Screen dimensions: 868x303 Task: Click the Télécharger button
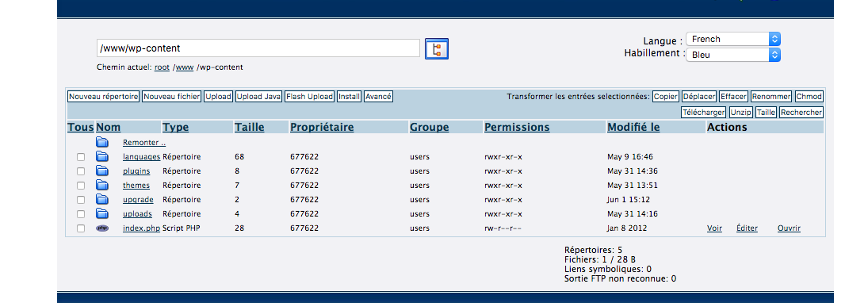pos(704,112)
